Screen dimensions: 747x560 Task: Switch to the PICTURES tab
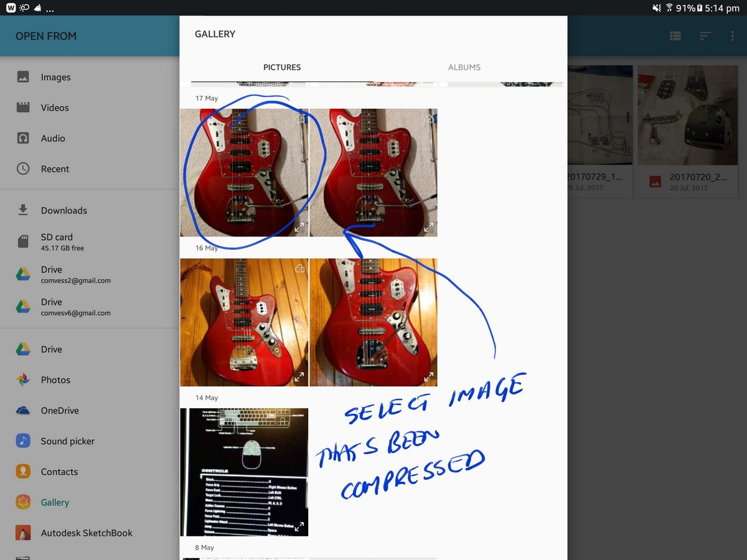(281, 67)
